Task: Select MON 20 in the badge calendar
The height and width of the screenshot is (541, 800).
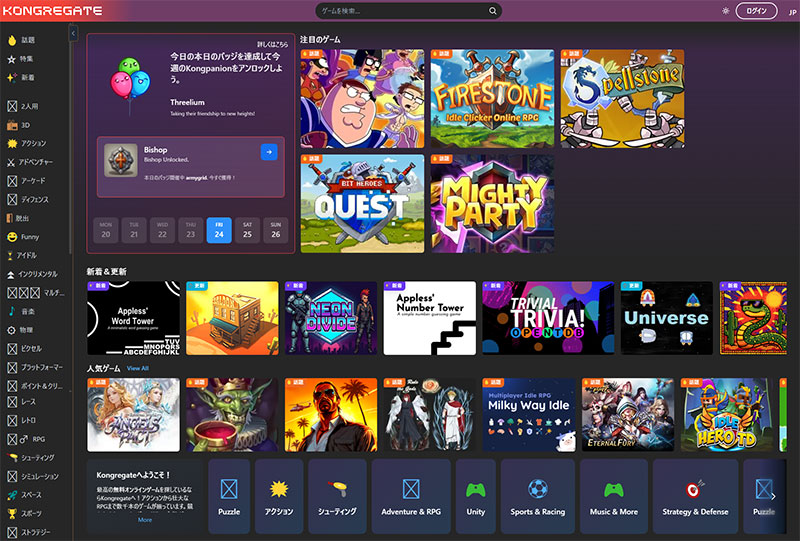Action: pos(106,230)
